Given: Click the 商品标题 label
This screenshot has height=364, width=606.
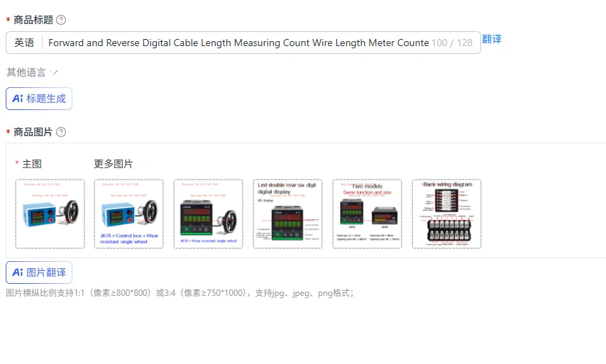Looking at the screenshot, I should (33, 20).
